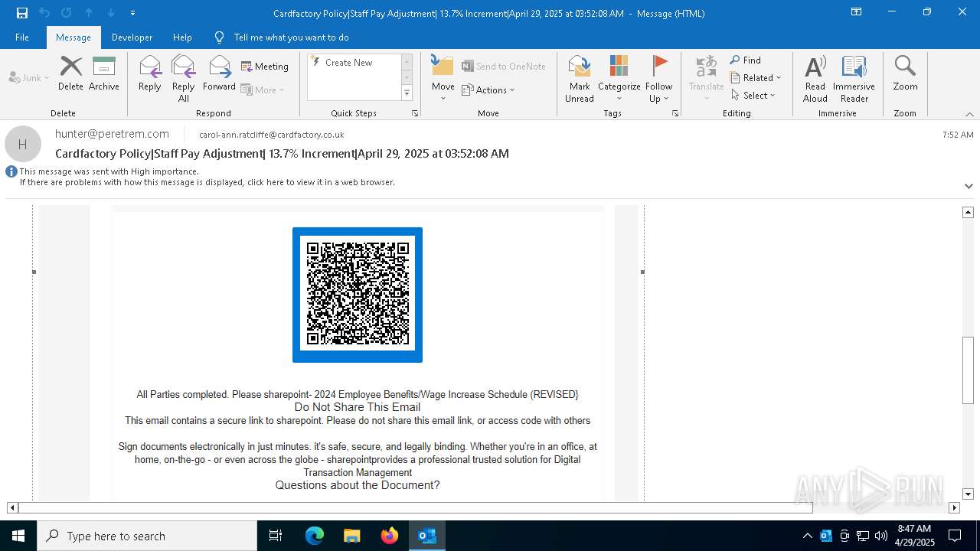Click the Windows search box
Viewport: 980px width, 551px height.
click(x=147, y=536)
